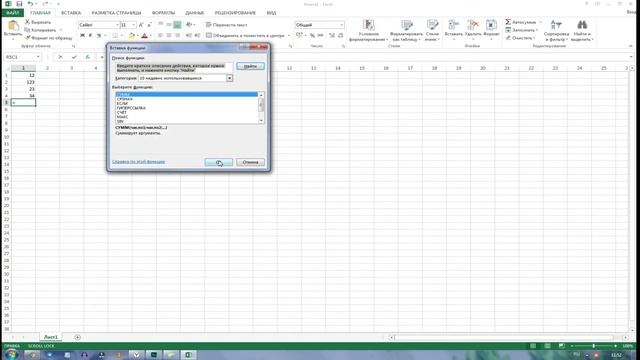Toggle Wrap Text (Перенести текст)
Image resolution: width=640 pixels, height=360 pixels.
[x=227, y=25]
